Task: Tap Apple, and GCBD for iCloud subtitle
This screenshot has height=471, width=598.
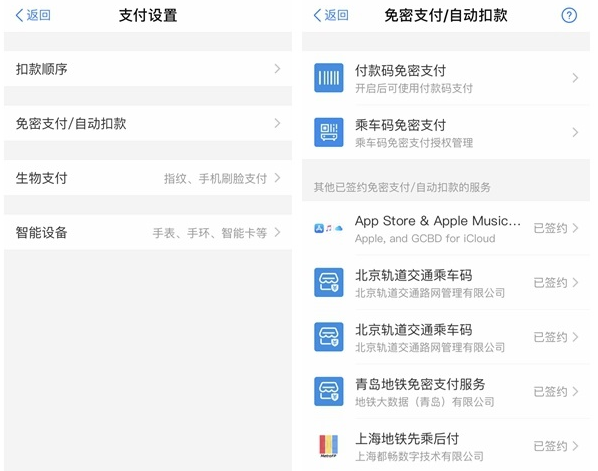Action: pyautogui.click(x=425, y=238)
